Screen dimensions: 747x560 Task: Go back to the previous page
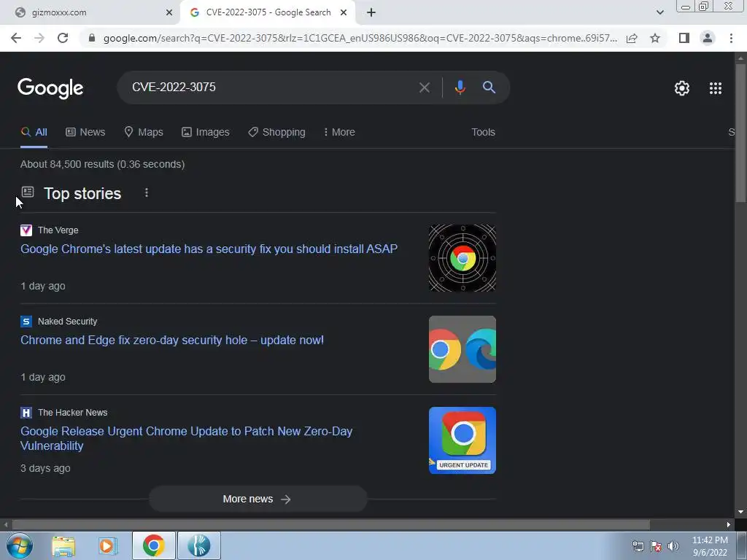coord(16,38)
